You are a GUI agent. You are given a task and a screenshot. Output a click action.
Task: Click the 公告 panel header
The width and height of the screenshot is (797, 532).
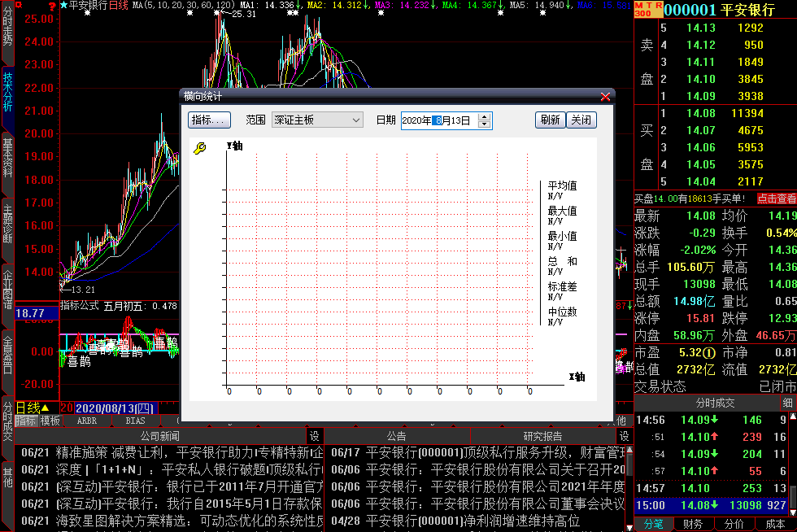click(x=397, y=436)
